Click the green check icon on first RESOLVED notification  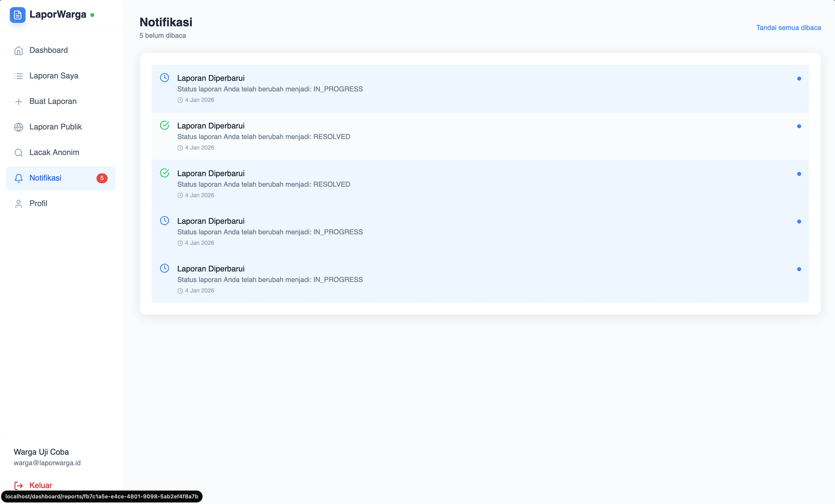tap(164, 125)
